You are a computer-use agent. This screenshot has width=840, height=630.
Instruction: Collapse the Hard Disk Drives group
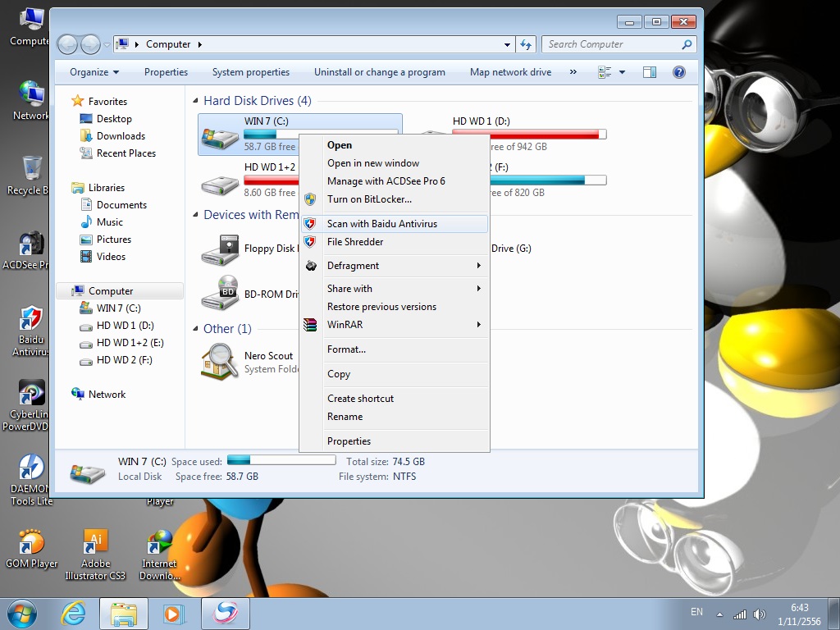(x=195, y=101)
